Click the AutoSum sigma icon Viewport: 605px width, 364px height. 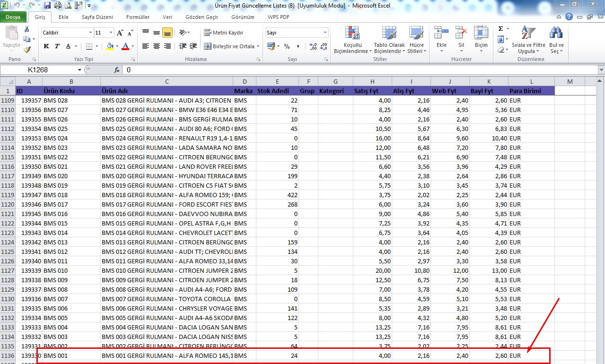click(500, 29)
